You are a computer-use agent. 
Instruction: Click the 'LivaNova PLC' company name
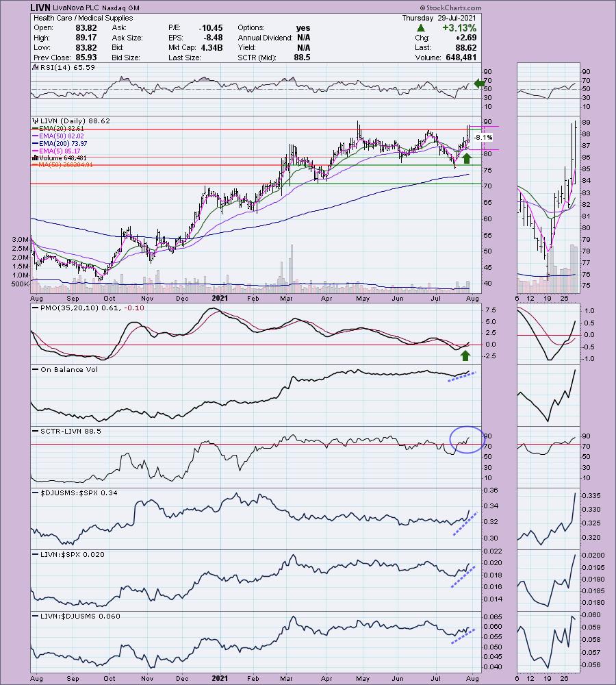pos(76,8)
